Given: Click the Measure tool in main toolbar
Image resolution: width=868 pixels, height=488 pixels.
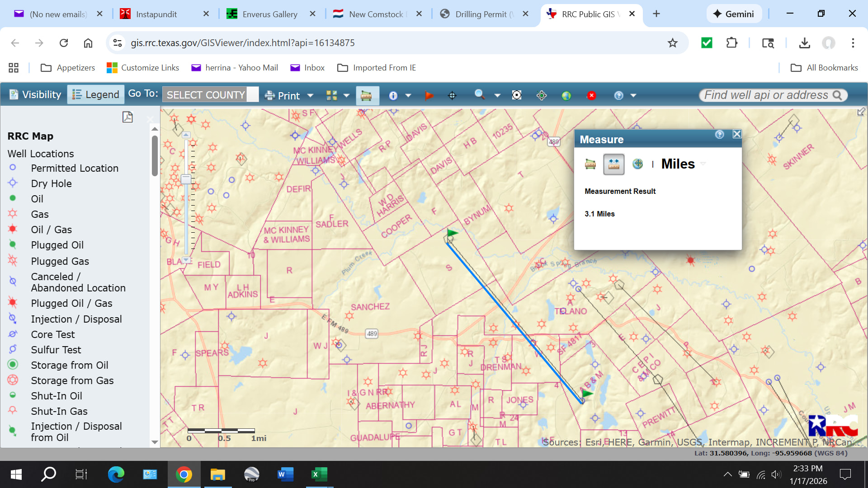Looking at the screenshot, I should click(366, 95).
